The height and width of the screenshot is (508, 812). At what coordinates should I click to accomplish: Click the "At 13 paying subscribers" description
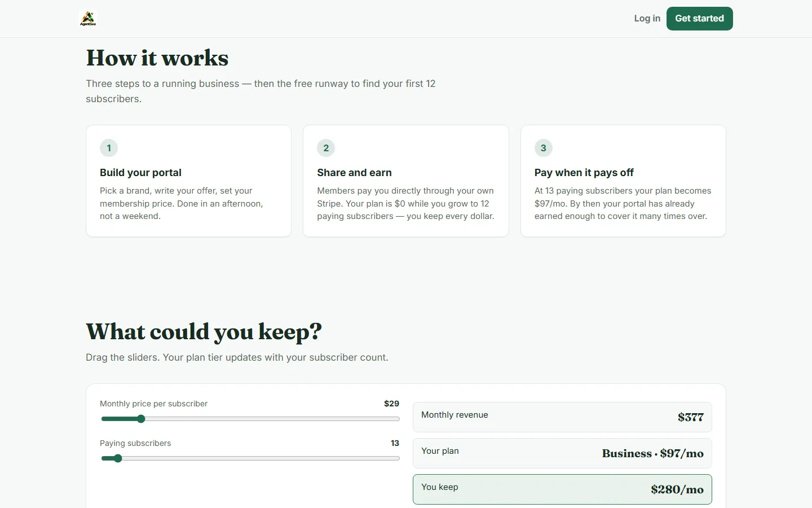coord(623,203)
